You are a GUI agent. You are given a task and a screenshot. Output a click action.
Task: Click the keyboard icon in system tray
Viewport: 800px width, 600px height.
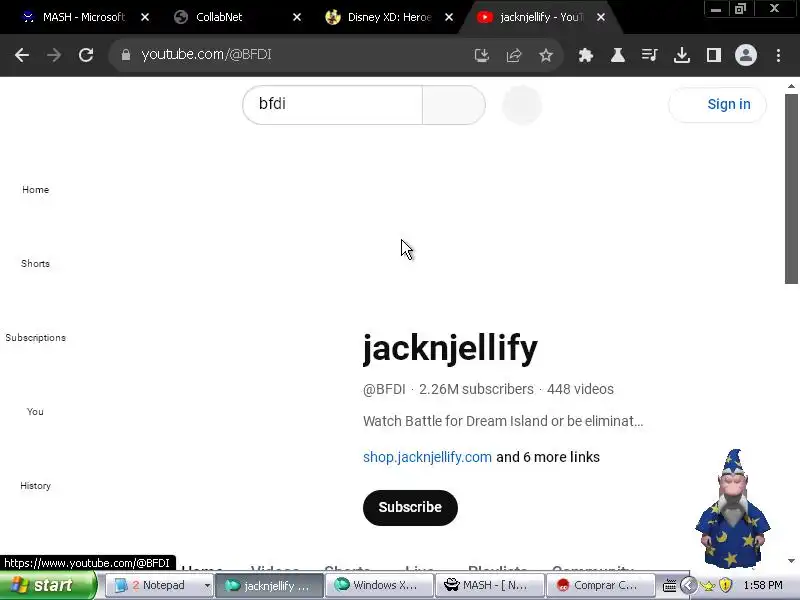[x=670, y=586]
